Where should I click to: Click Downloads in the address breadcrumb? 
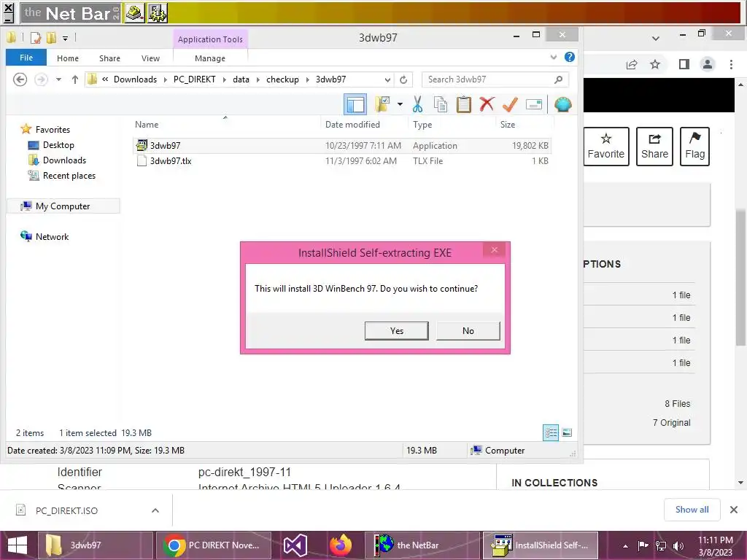coord(135,79)
